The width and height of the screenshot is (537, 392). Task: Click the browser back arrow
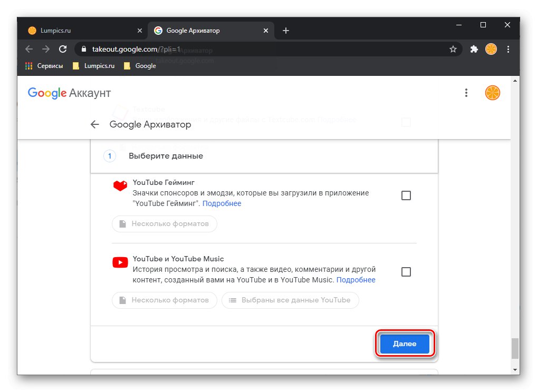[x=29, y=49]
